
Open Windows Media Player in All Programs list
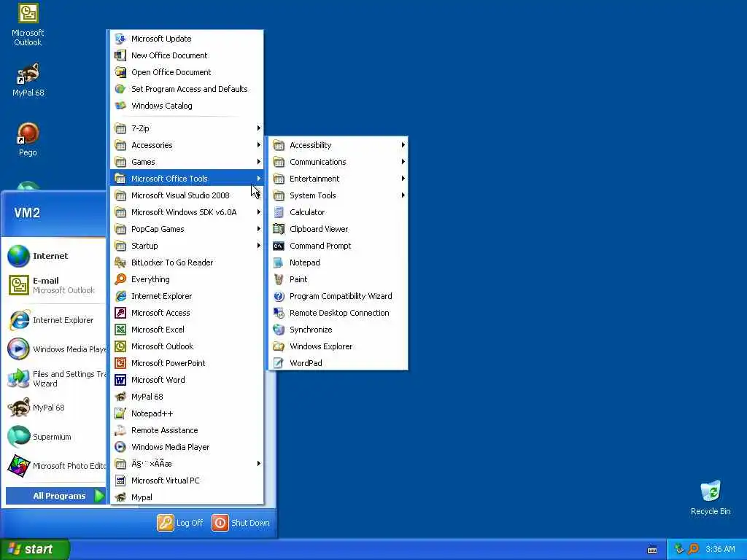click(x=187, y=447)
